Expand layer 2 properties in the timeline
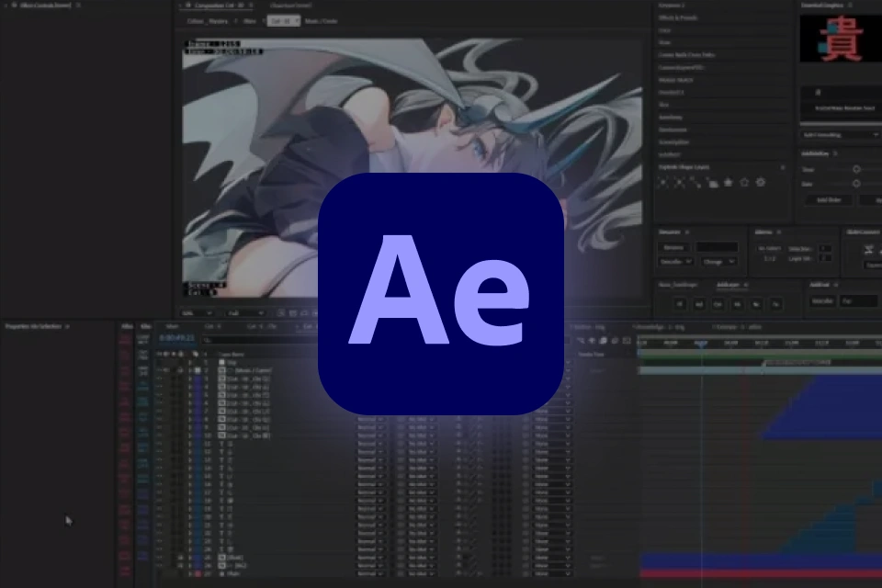This screenshot has width=882, height=588. (x=190, y=370)
